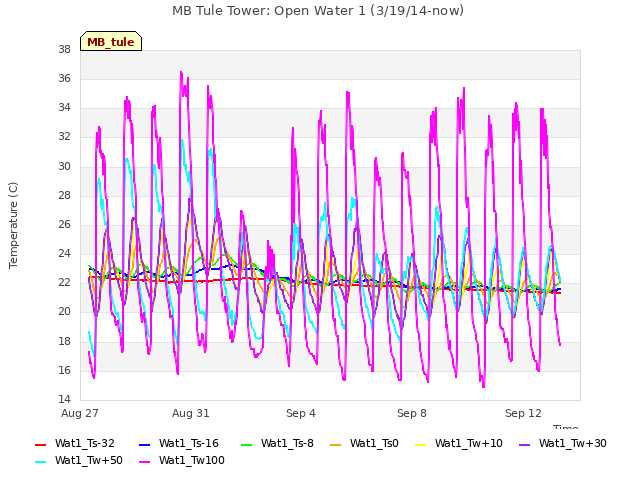Click the 22 y-axis tick label

(x=64, y=282)
